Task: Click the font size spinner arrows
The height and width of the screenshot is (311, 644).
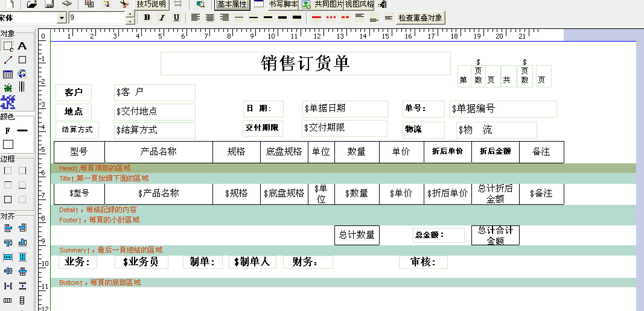Action: pyautogui.click(x=130, y=17)
